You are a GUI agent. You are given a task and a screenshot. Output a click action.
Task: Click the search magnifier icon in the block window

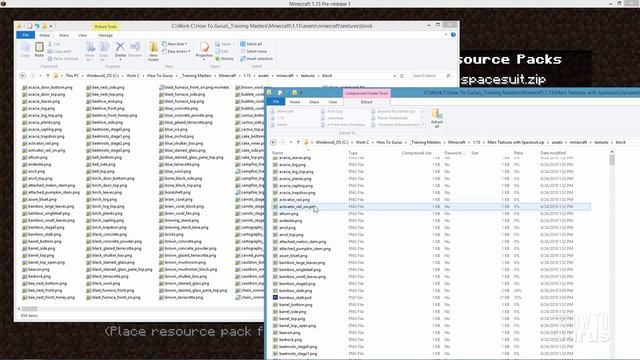pos(448,76)
